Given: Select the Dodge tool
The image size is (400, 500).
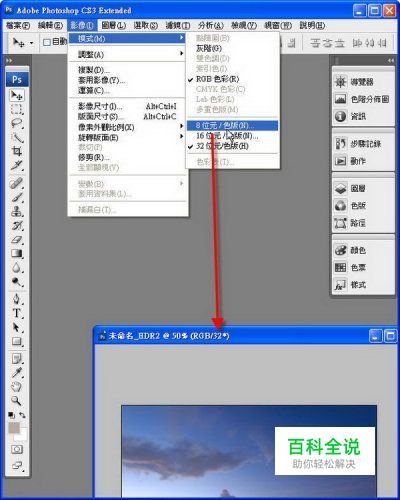Looking at the screenshot, I should click(x=17, y=282).
